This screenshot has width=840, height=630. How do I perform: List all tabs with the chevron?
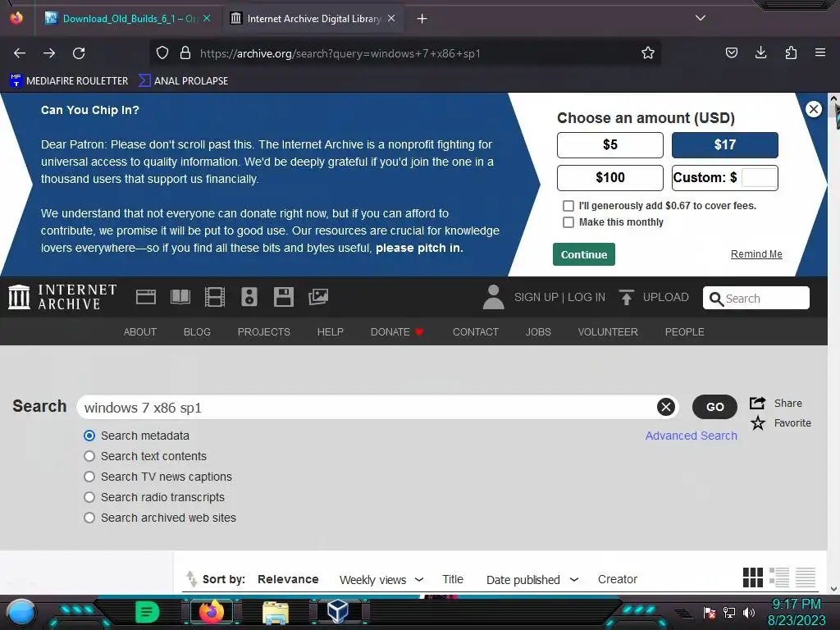click(701, 18)
